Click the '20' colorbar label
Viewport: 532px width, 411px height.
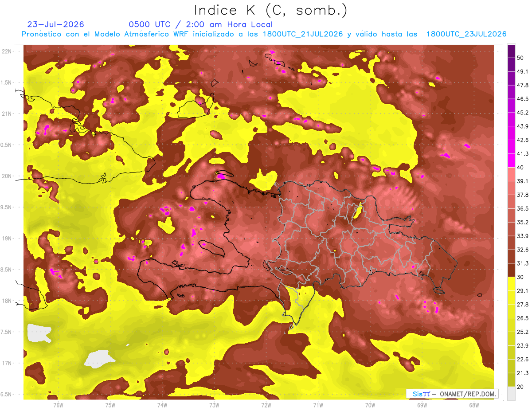pyautogui.click(x=520, y=387)
